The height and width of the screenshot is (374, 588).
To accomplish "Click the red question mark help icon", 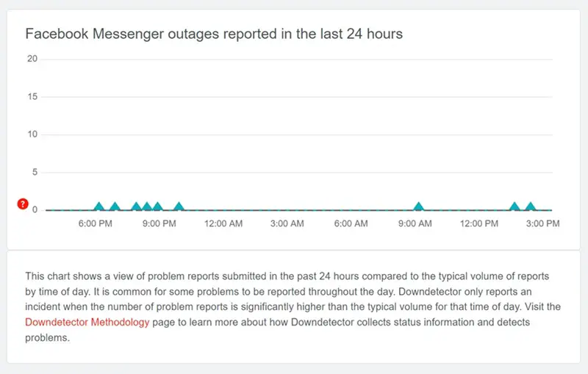I will coord(23,204).
